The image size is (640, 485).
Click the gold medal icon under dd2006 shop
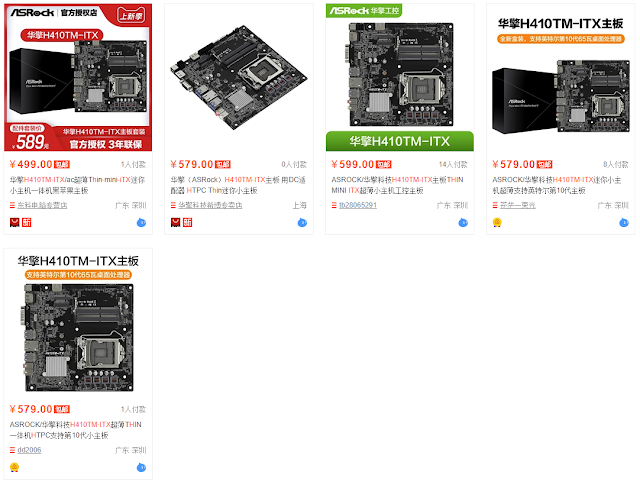pos(14,467)
